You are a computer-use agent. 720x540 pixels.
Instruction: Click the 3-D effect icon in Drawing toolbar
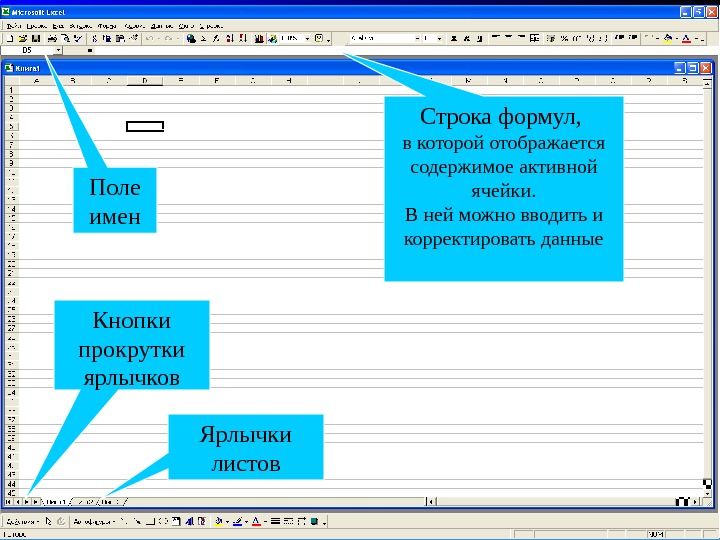[x=314, y=521]
